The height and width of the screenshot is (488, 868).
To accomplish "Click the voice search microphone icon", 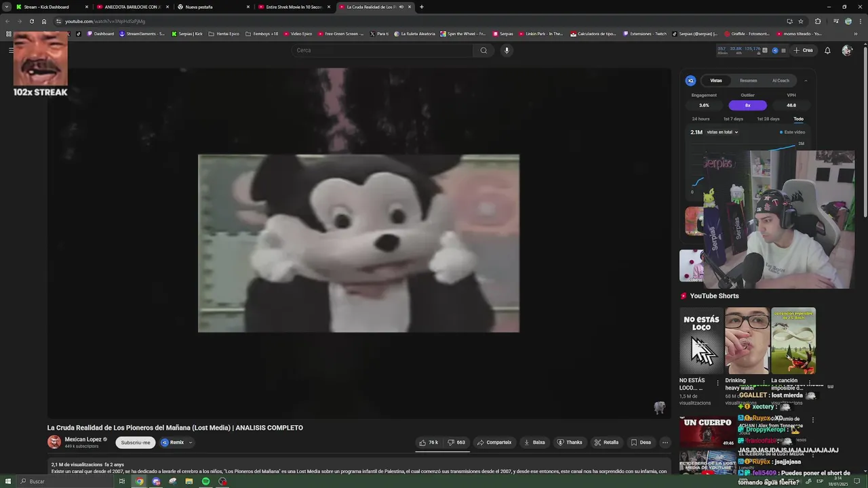I will pos(507,50).
